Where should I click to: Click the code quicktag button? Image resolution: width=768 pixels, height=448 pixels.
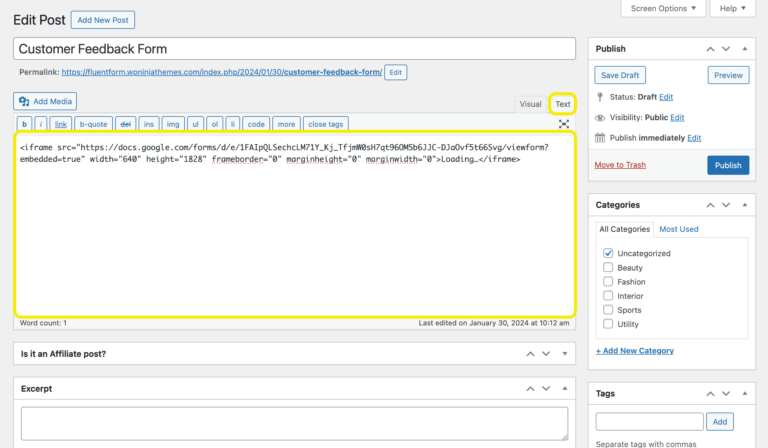pos(256,124)
